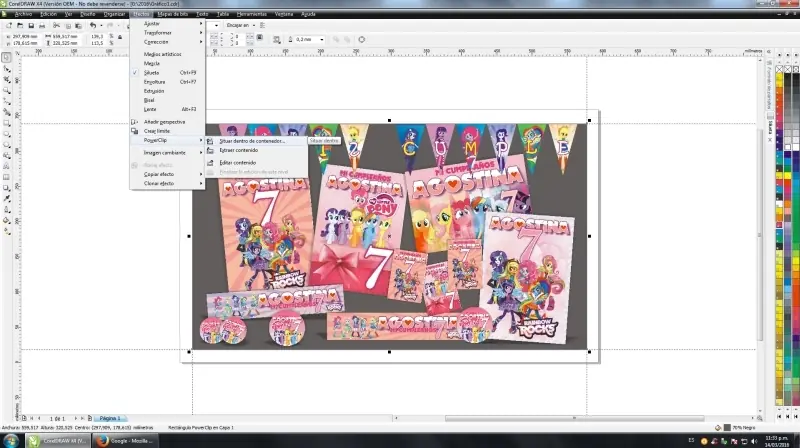Select the Eyedropper tool
This screenshot has width=800, height=448.
[x=7, y=198]
